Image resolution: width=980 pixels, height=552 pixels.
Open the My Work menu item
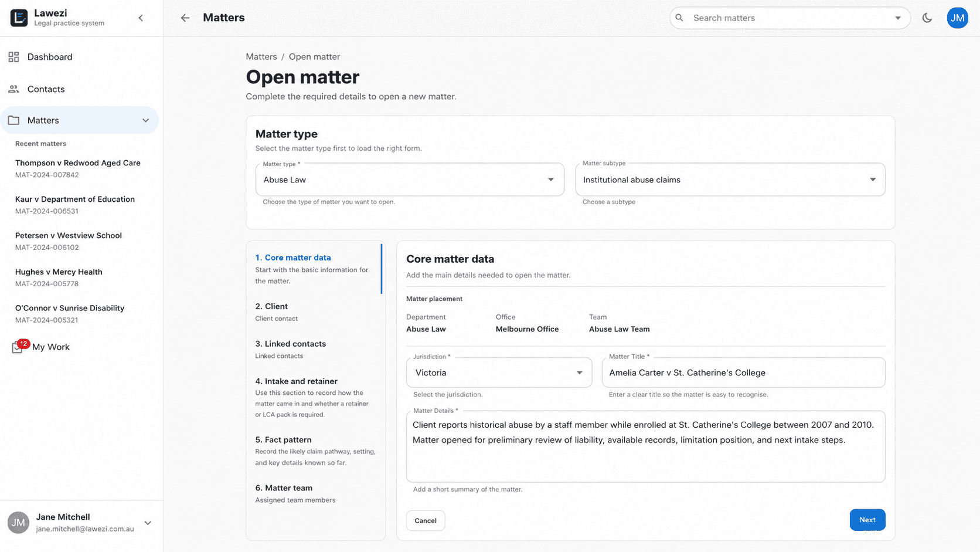point(80,347)
